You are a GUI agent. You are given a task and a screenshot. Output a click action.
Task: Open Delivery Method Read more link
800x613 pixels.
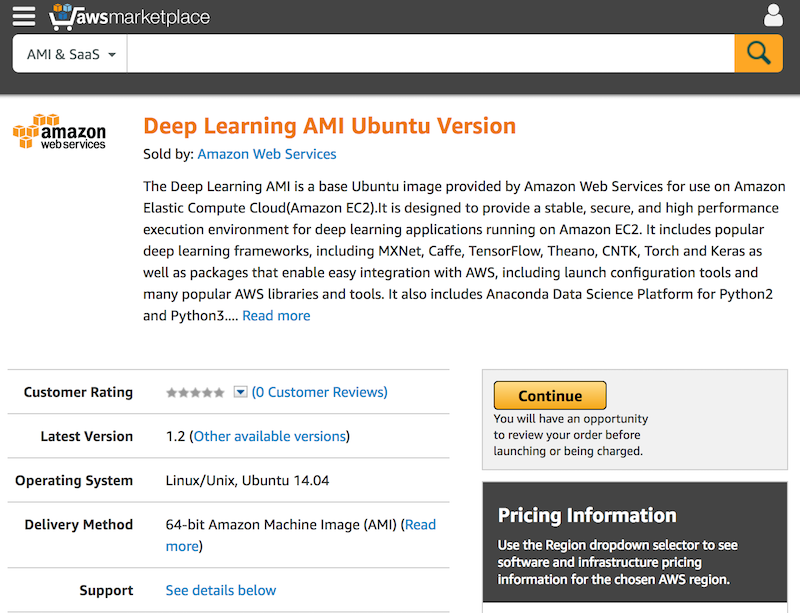click(x=301, y=535)
